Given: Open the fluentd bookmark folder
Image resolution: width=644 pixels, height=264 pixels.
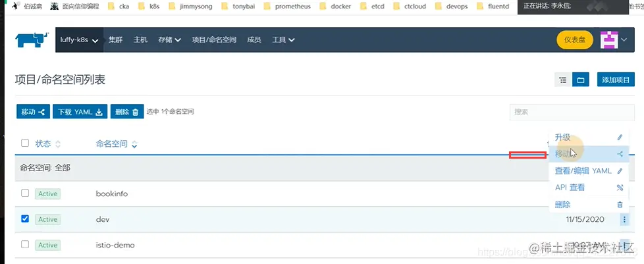Looking at the screenshot, I should [x=493, y=7].
